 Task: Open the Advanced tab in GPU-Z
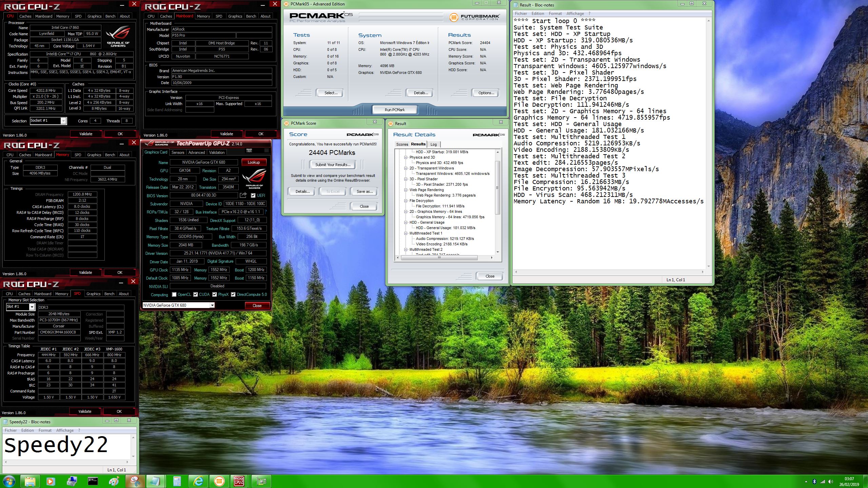pos(197,152)
